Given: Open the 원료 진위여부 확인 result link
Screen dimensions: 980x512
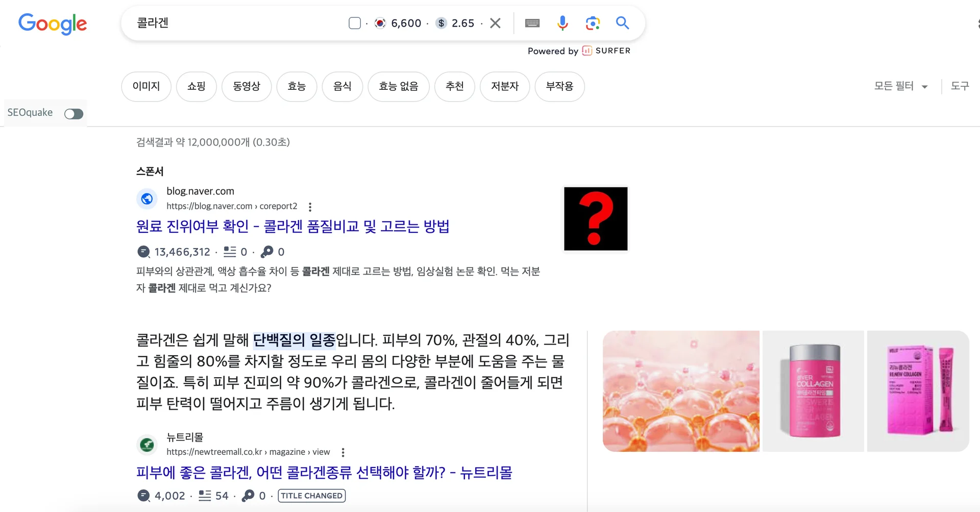Looking at the screenshot, I should pyautogui.click(x=293, y=226).
